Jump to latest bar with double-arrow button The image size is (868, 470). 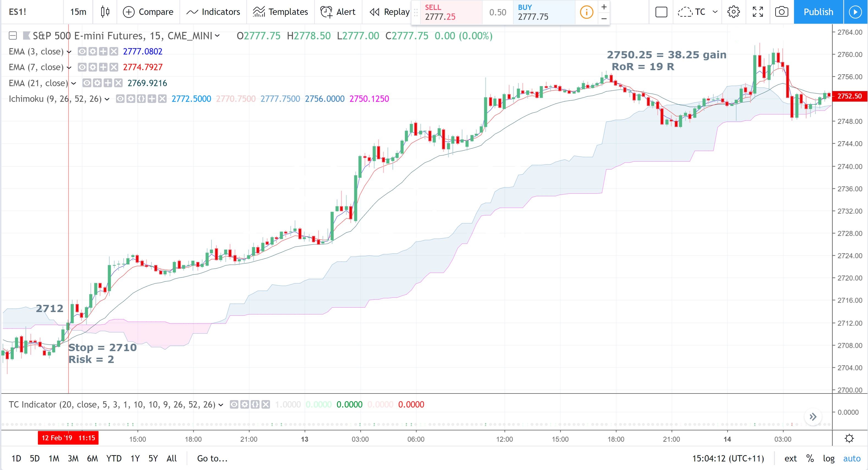pos(813,417)
